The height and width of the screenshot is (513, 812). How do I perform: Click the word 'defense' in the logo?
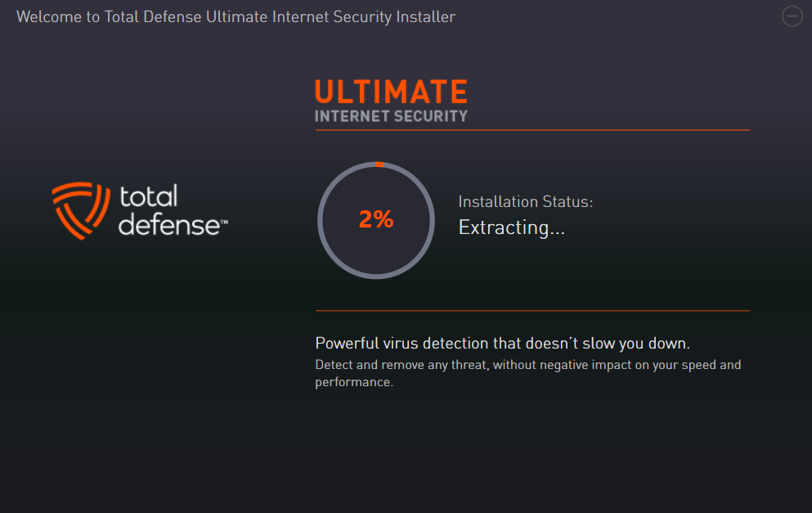[169, 224]
